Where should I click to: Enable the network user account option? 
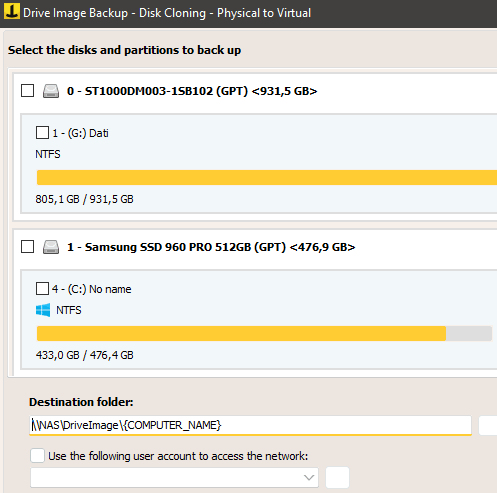click(x=37, y=456)
